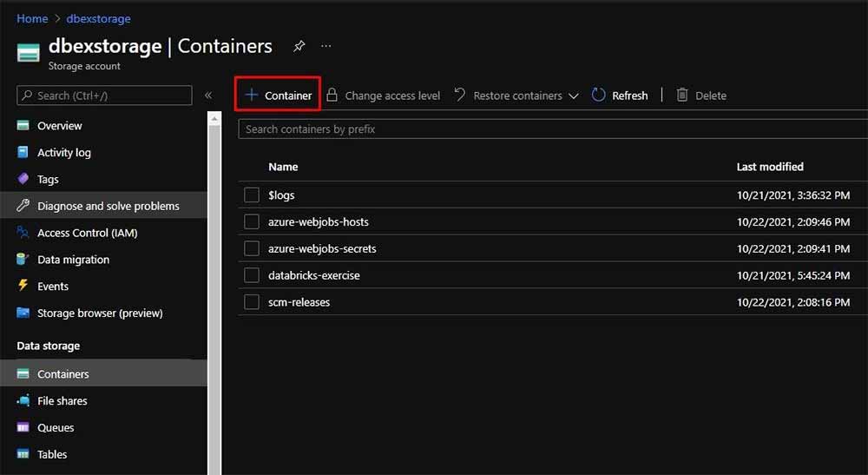Screen dimensions: 868x475
Task: Collapse the sidebar with double chevron
Action: (208, 96)
